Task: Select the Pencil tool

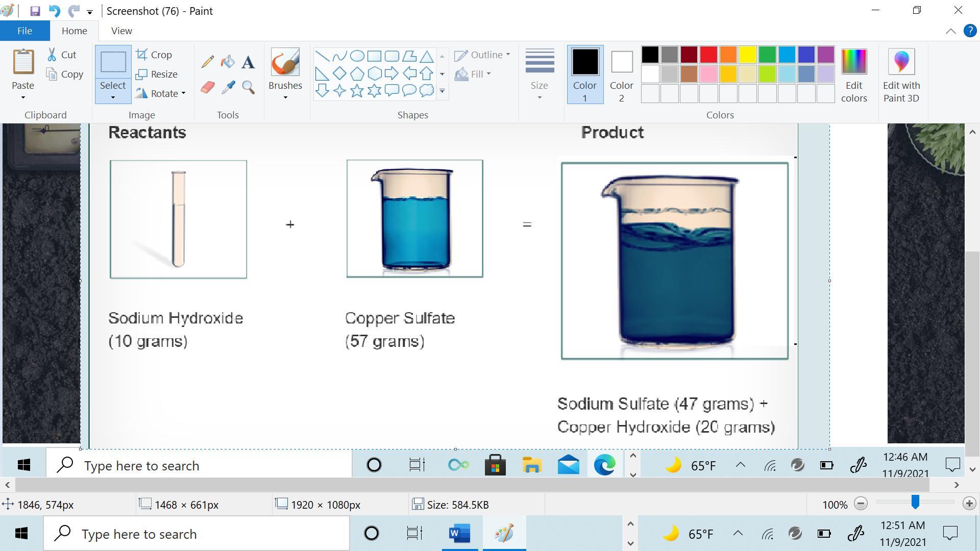Action: [x=207, y=62]
